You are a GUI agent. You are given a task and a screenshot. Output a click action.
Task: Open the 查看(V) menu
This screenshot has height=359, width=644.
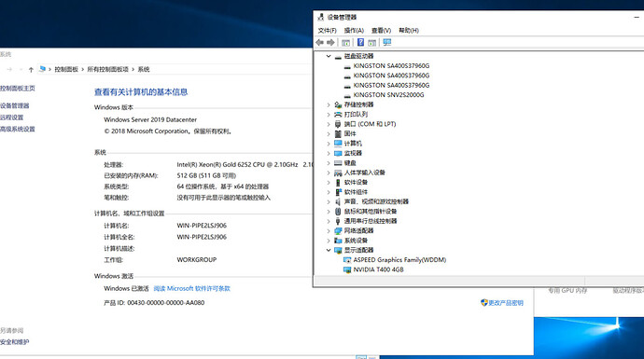pyautogui.click(x=381, y=31)
